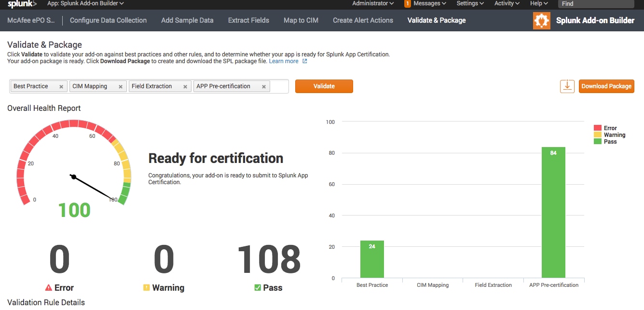Click the empty area of validation category input
644x310 pixels.
coord(279,86)
